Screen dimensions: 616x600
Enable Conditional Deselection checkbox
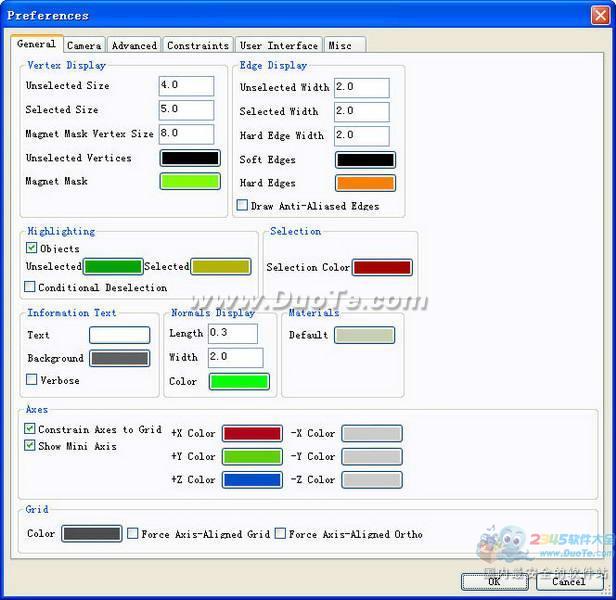pos(31,287)
